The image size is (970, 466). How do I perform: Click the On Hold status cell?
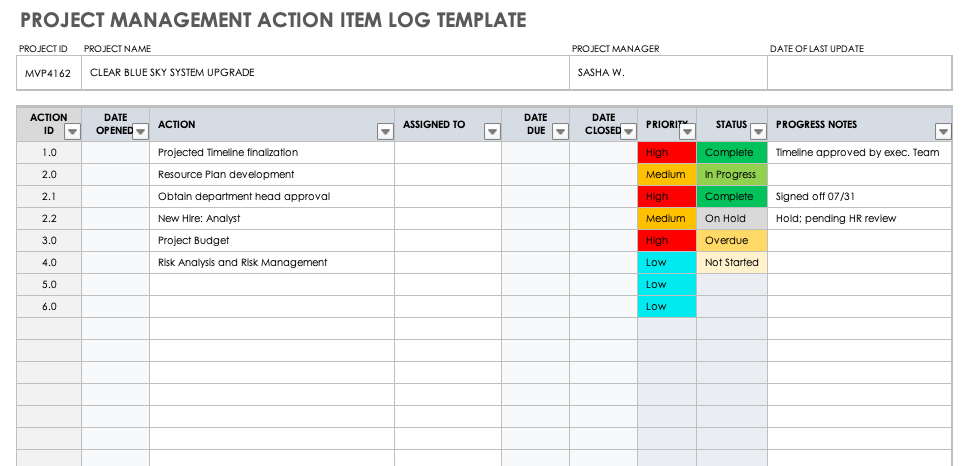click(732, 219)
